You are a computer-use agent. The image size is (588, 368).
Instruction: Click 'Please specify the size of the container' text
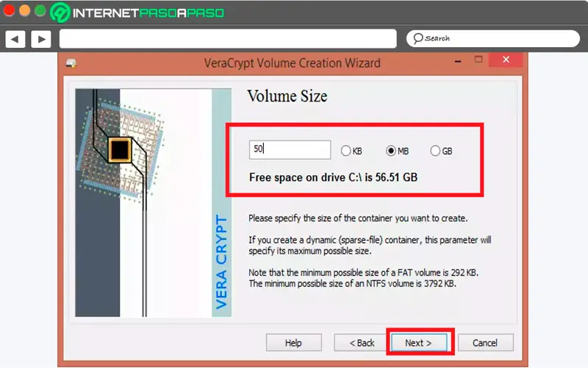click(x=358, y=218)
